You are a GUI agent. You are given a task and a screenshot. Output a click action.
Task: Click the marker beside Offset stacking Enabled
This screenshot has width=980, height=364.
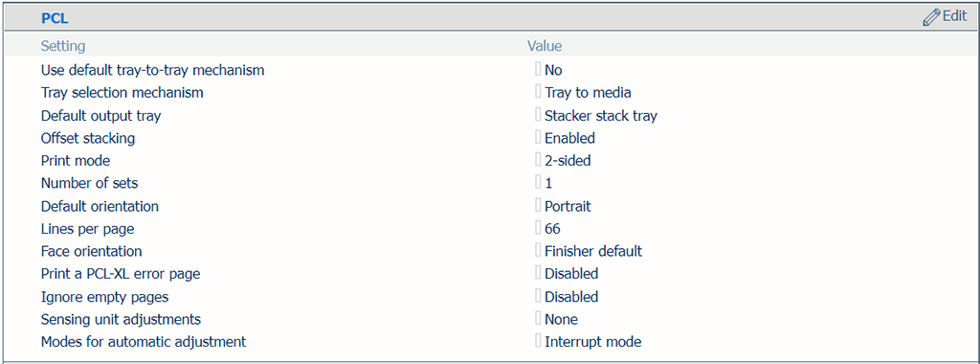coord(538,137)
